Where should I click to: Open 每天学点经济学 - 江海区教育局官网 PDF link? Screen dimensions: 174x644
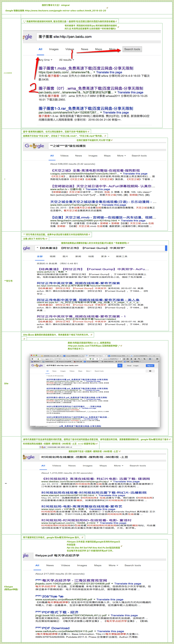coord(74,580)
